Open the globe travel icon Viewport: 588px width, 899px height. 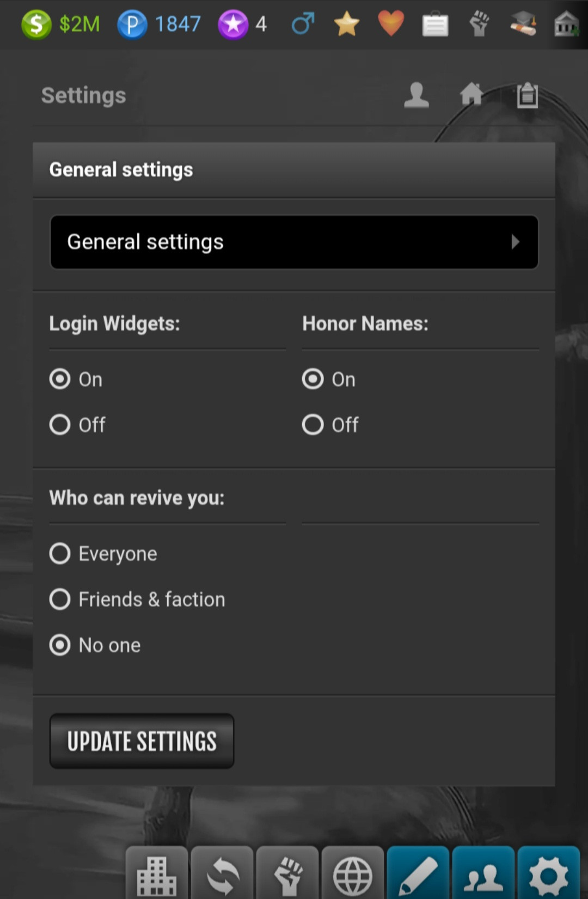point(352,874)
